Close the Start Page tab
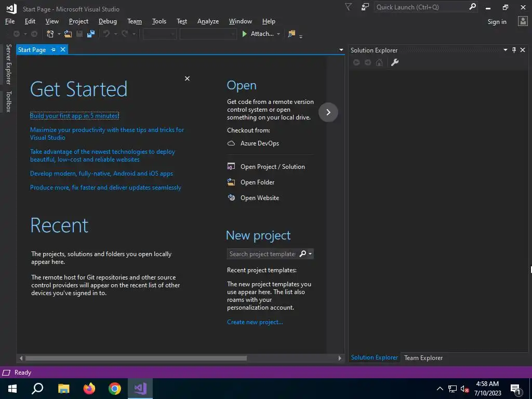Viewport: 532px width, 399px height. (63, 49)
